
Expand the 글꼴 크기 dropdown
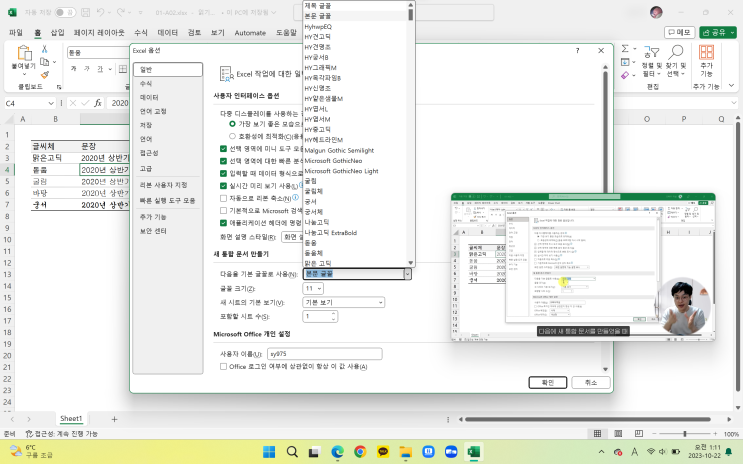(319, 288)
